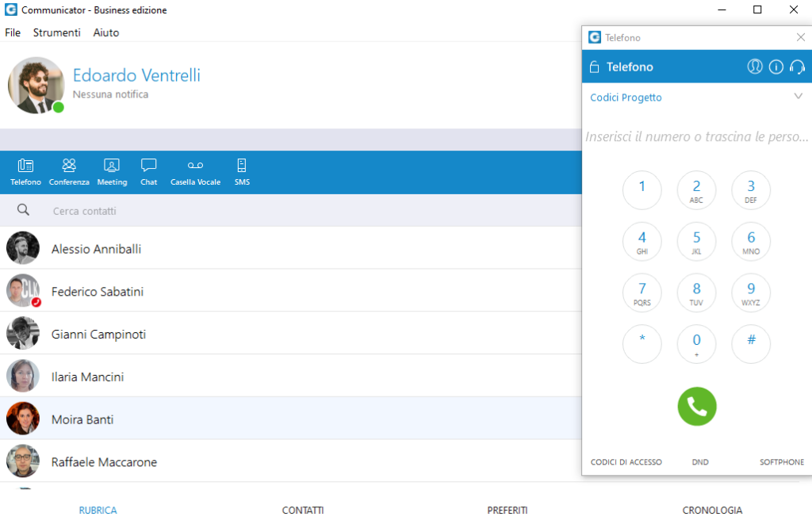
Task: Click the headset icon in Telefono header
Action: point(797,67)
